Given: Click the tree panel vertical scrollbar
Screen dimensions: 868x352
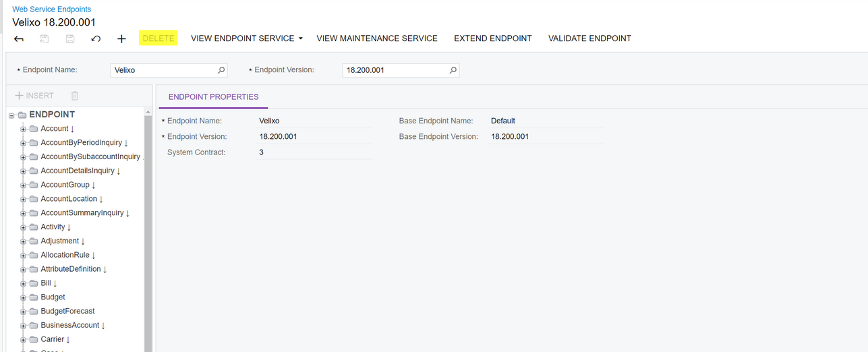Looking at the screenshot, I should tap(148, 233).
